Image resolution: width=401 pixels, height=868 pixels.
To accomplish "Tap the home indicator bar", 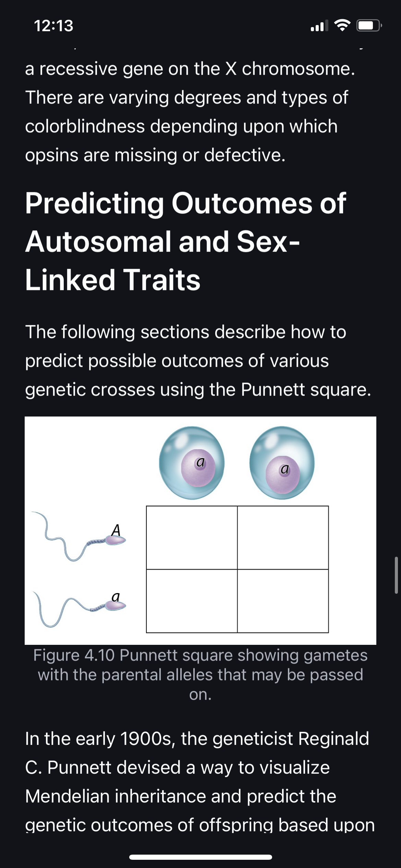I will pos(200,857).
